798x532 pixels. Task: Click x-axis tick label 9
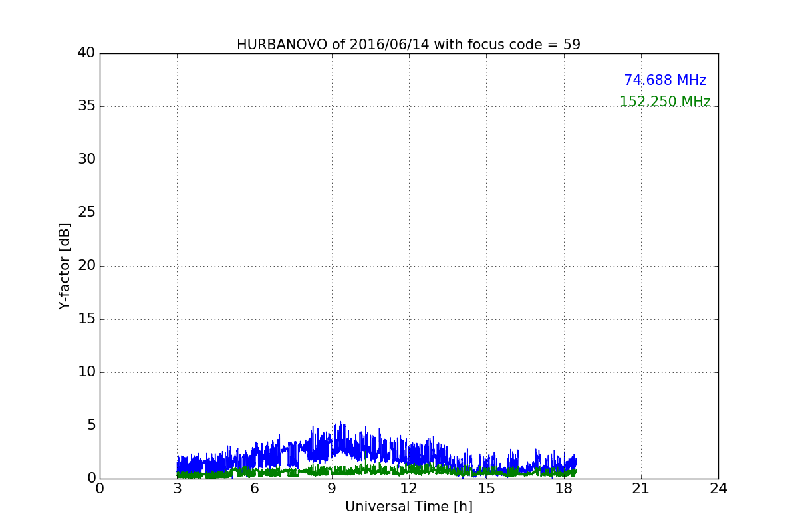[x=332, y=489]
